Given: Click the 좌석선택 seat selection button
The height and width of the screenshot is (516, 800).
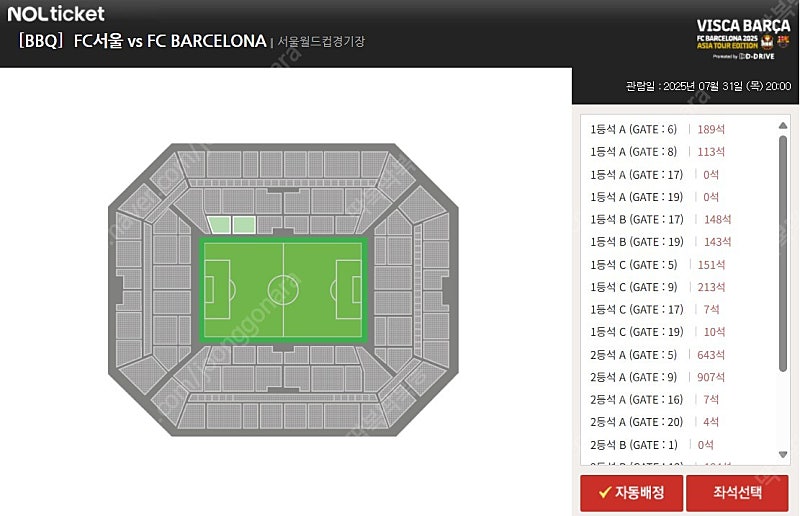Looking at the screenshot, I should [x=737, y=493].
